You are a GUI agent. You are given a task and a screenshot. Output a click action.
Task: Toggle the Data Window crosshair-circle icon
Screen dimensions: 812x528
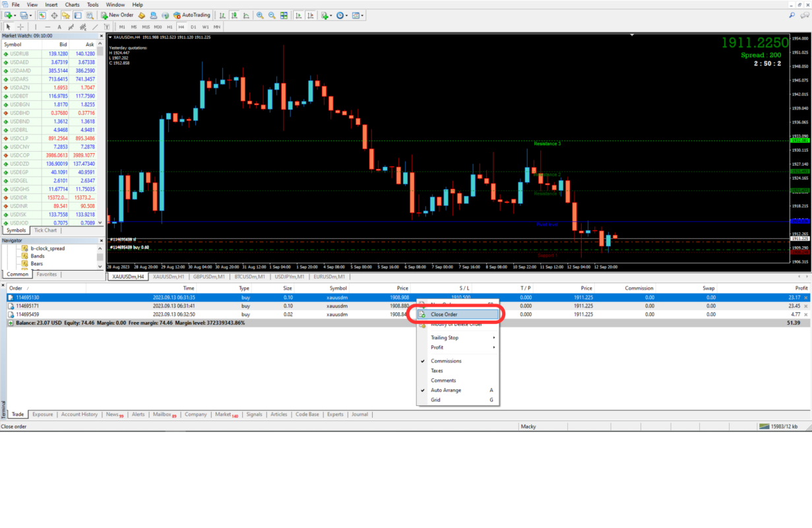click(x=54, y=15)
